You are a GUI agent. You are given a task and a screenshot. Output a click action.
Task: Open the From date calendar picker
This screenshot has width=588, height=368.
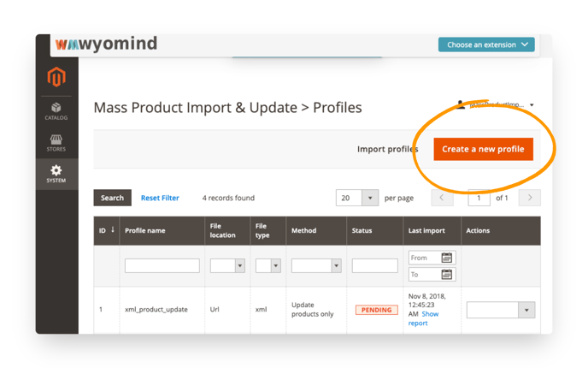click(447, 258)
